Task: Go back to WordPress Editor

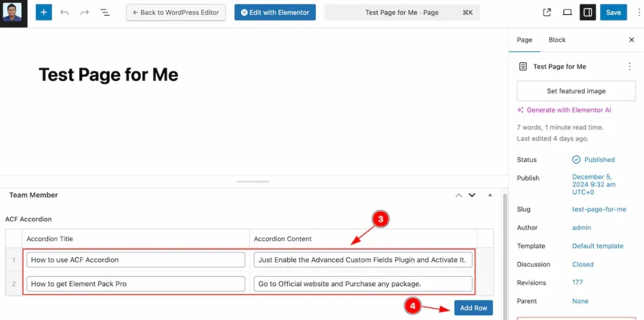Action: click(176, 13)
